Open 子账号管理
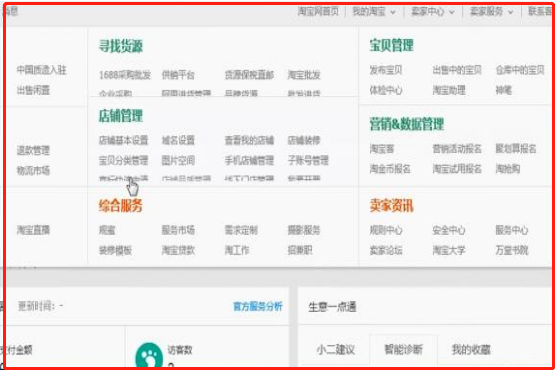This screenshot has width=556, height=371. click(x=308, y=160)
